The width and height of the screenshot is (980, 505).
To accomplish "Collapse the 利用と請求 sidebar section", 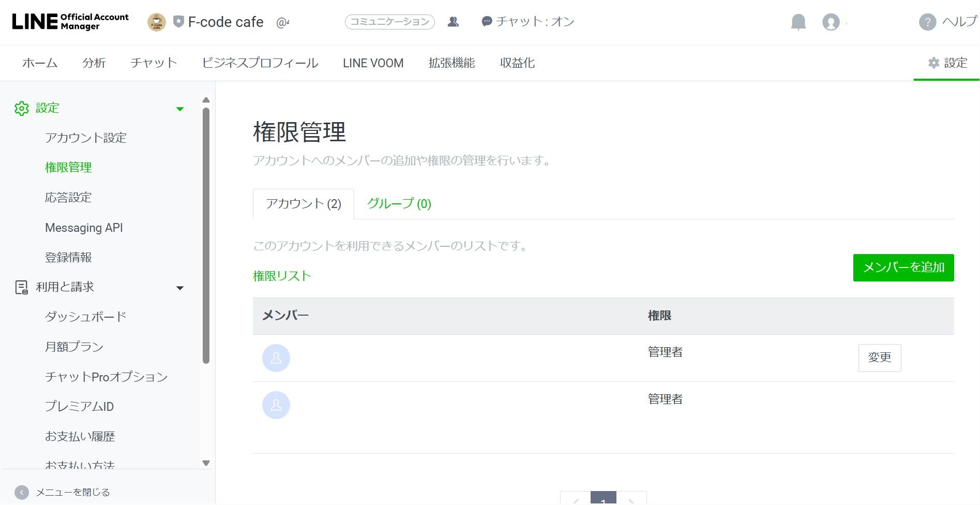I will 180,288.
